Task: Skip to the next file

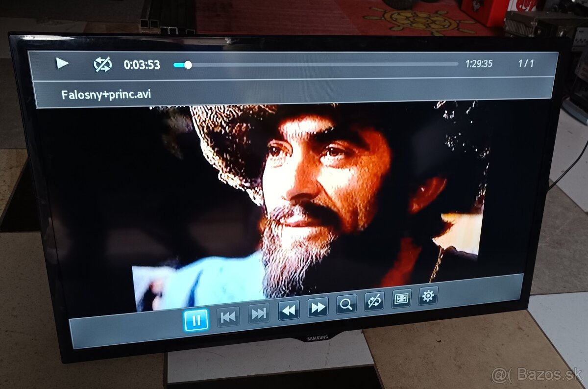Action: 259,313
